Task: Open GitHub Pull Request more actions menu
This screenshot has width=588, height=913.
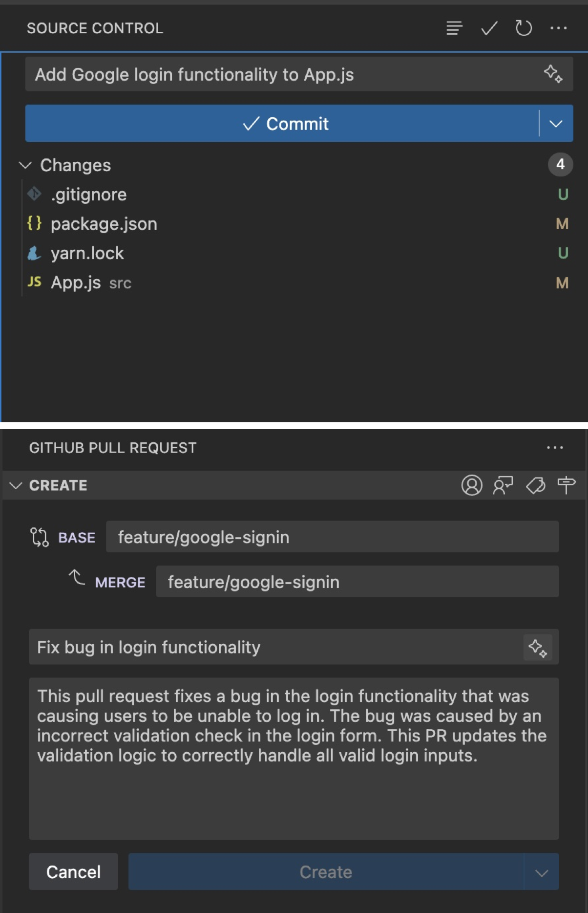Action: tap(555, 448)
